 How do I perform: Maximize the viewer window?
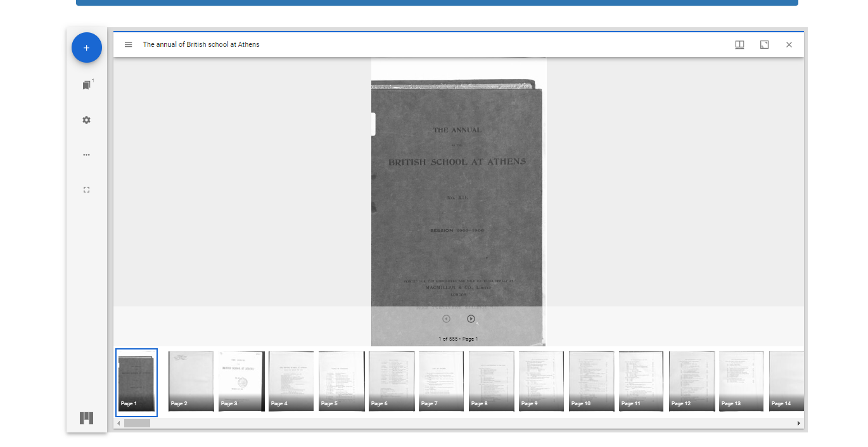764,45
